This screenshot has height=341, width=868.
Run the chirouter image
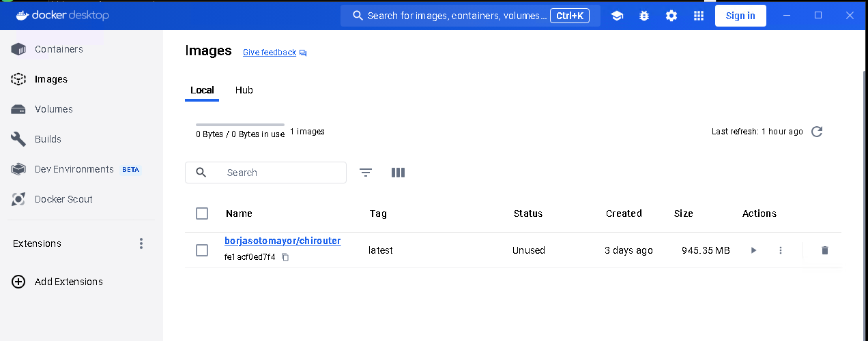[x=753, y=250]
